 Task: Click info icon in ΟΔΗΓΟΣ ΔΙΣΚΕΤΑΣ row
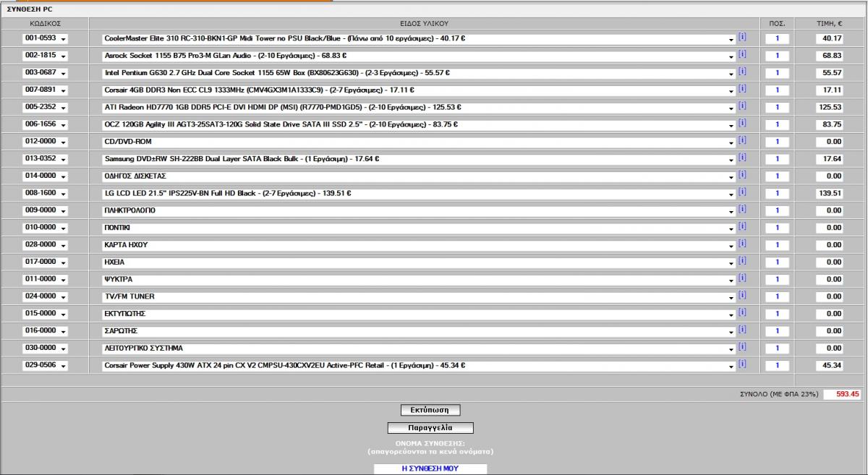click(x=742, y=175)
